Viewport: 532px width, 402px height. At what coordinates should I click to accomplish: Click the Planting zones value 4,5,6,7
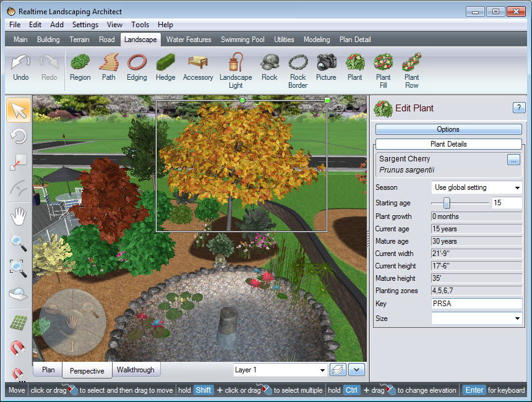coord(477,291)
